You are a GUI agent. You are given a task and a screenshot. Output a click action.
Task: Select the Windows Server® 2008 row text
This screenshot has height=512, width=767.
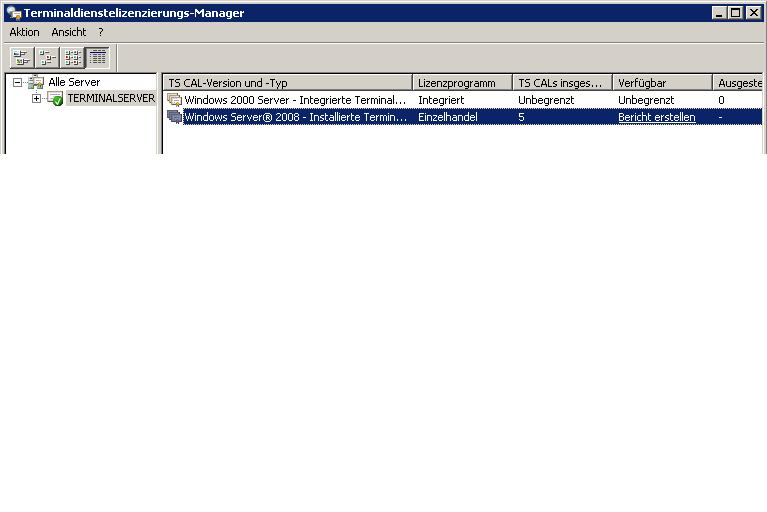(295, 117)
